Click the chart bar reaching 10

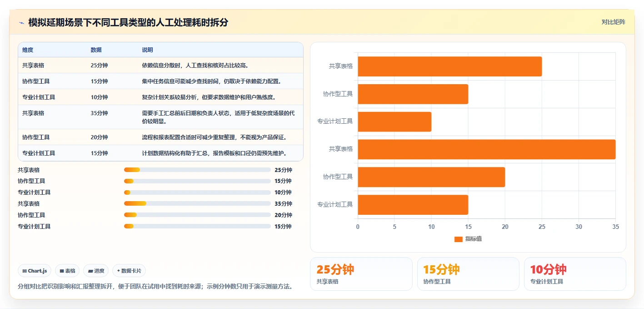point(394,122)
